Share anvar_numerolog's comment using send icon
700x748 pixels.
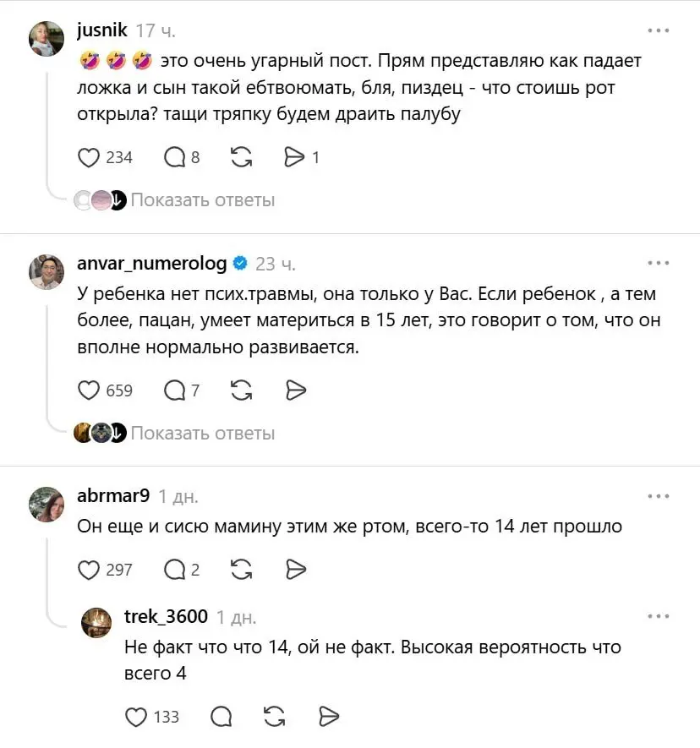[x=296, y=390]
